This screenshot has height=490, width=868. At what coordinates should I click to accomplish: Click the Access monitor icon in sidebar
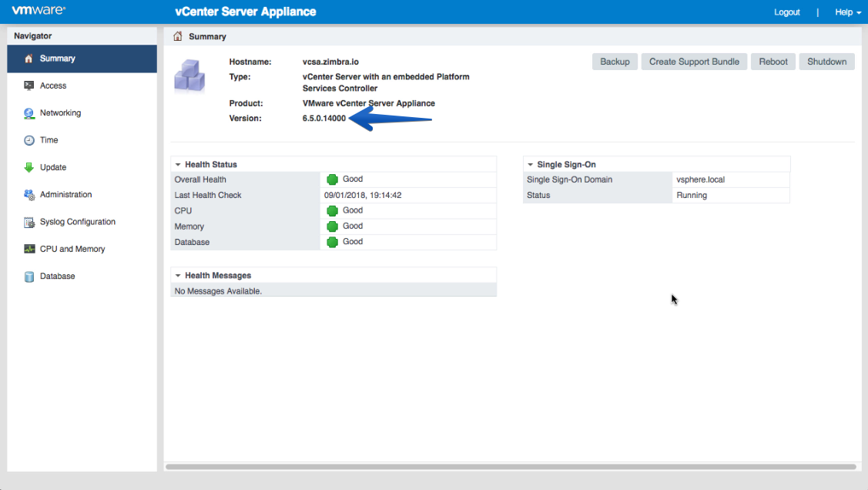point(28,86)
